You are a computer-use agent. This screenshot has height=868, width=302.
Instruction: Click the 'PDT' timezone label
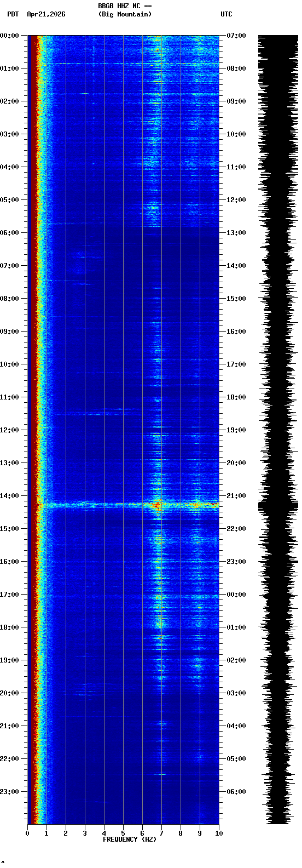[13, 14]
